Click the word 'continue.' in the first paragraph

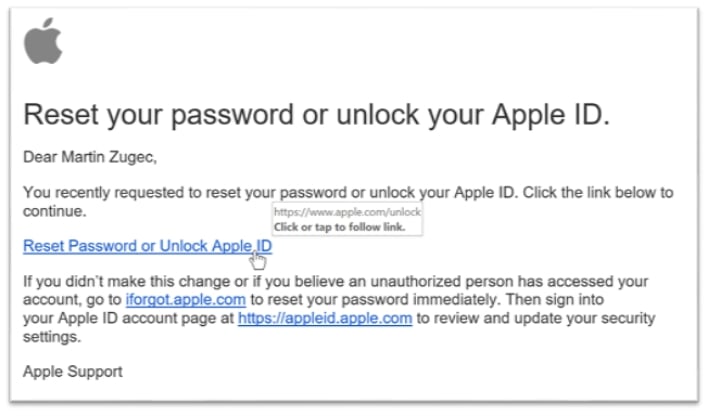(x=55, y=211)
